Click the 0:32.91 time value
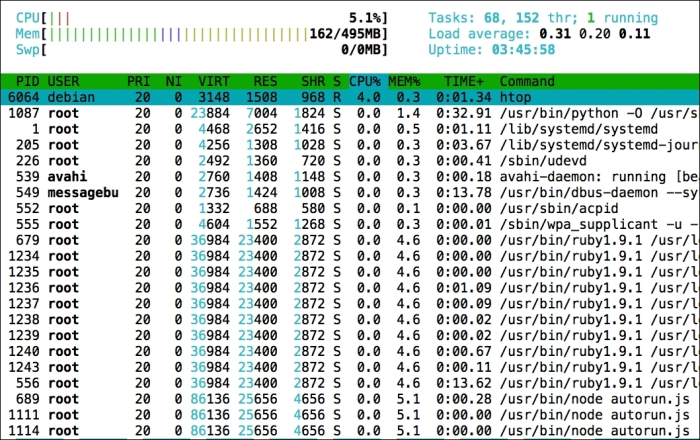Image resolution: width=700 pixels, height=440 pixels. pos(464,113)
